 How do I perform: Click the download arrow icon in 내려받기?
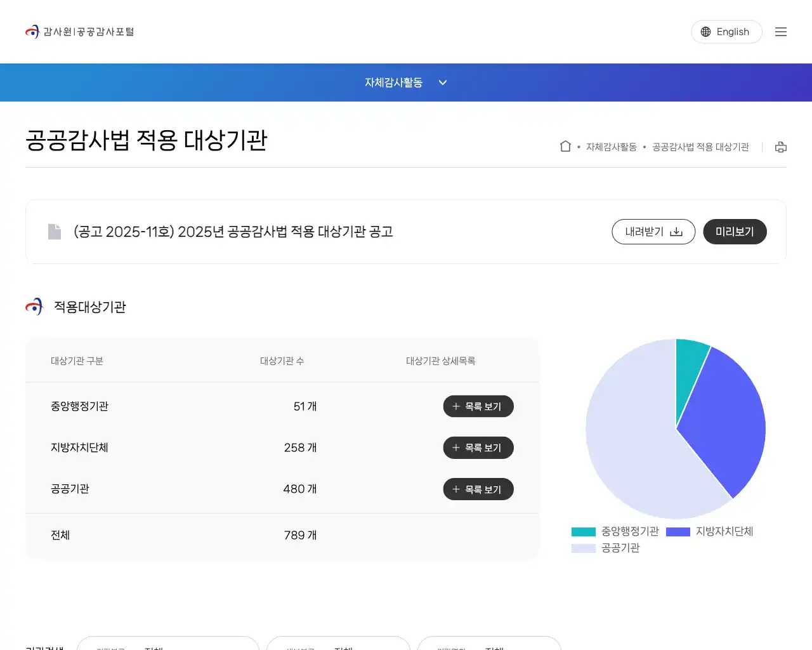point(676,232)
